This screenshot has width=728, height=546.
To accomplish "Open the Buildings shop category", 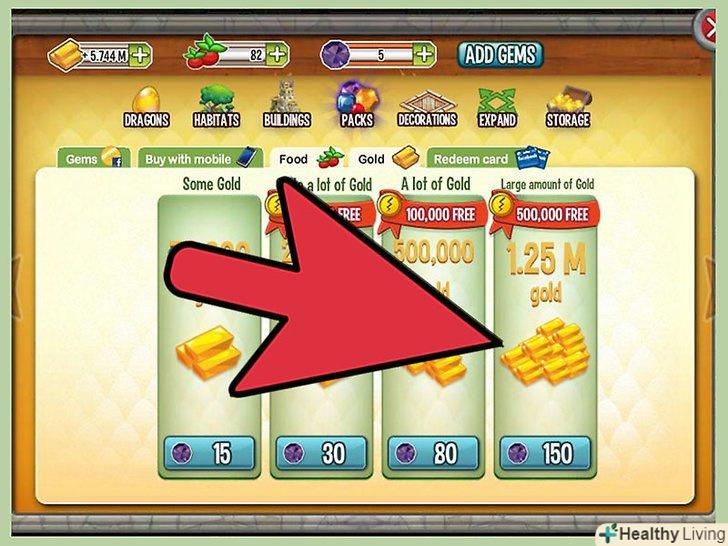I will [x=286, y=105].
